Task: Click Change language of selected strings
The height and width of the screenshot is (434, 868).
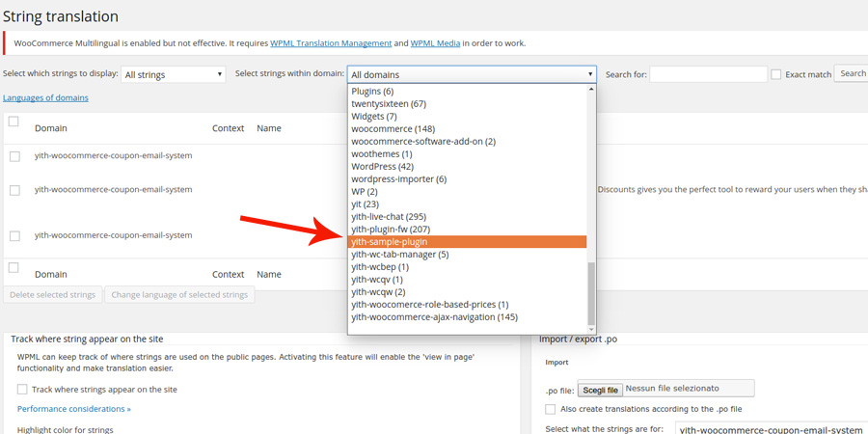Action: 179,294
